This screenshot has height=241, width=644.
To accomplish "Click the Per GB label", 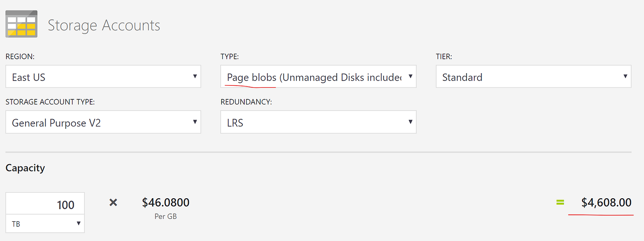I will point(166,216).
